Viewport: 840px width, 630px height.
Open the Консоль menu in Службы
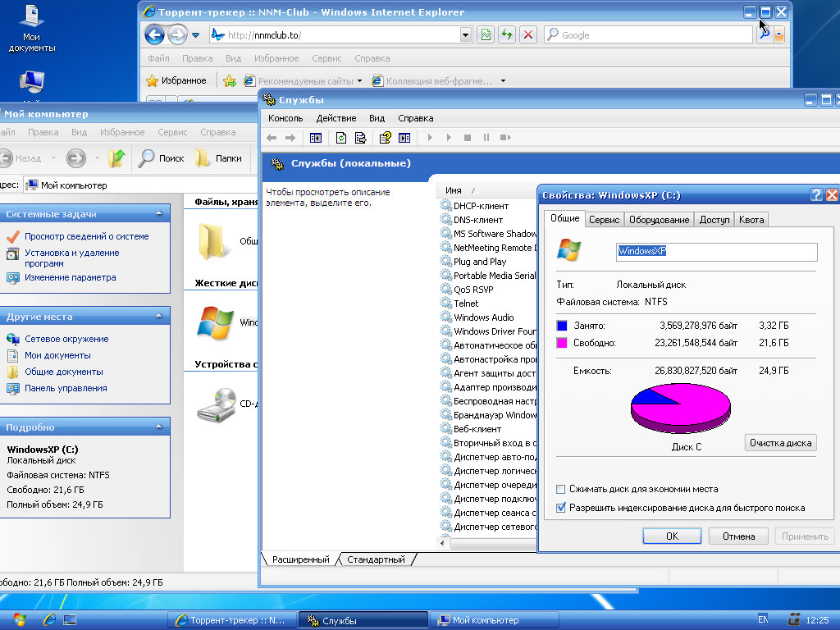tap(285, 118)
